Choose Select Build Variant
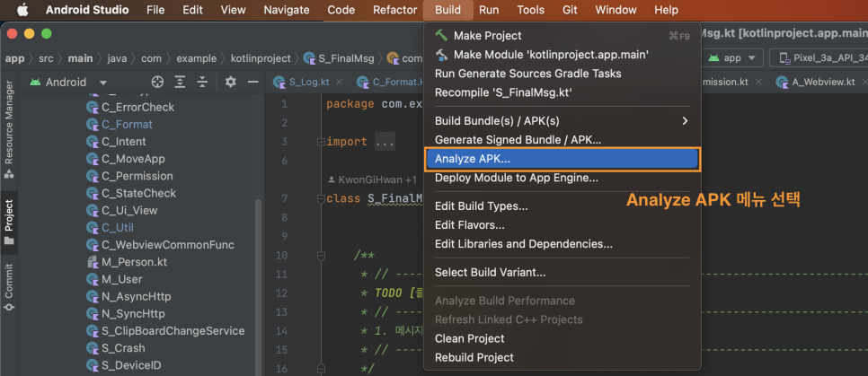Viewport: 868px width, 376px height. click(x=562, y=273)
